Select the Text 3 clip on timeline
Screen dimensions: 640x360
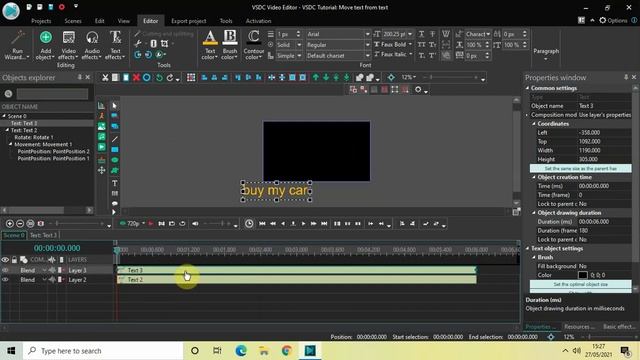point(297,270)
